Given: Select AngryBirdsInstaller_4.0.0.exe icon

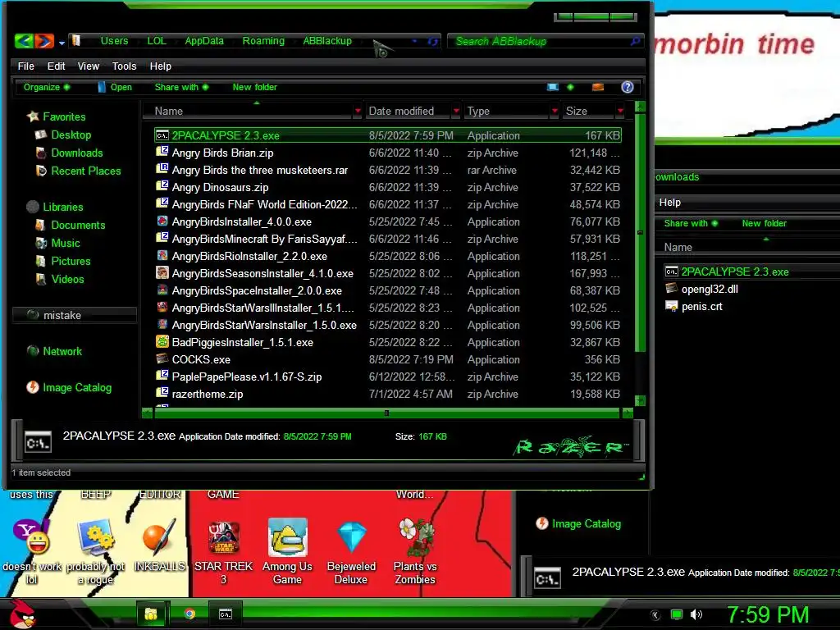Looking at the screenshot, I should [162, 221].
